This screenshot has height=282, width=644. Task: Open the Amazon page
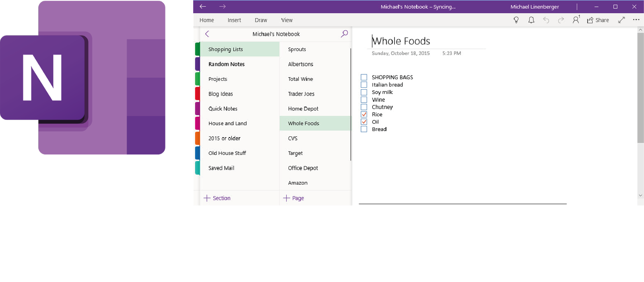[x=315, y=183]
